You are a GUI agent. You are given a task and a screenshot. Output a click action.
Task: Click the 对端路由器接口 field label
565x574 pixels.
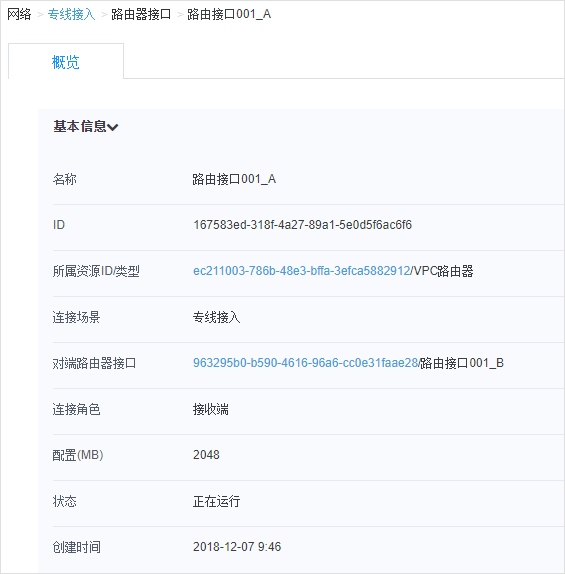click(94, 363)
